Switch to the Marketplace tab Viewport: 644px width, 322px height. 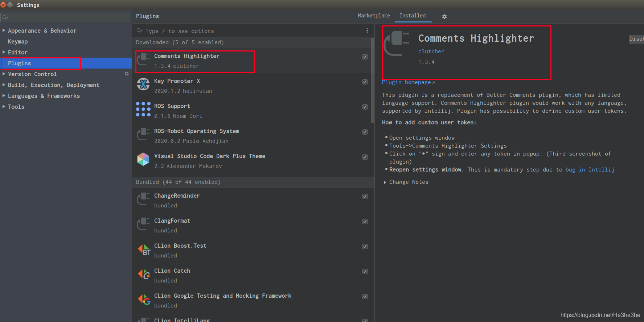coord(374,16)
